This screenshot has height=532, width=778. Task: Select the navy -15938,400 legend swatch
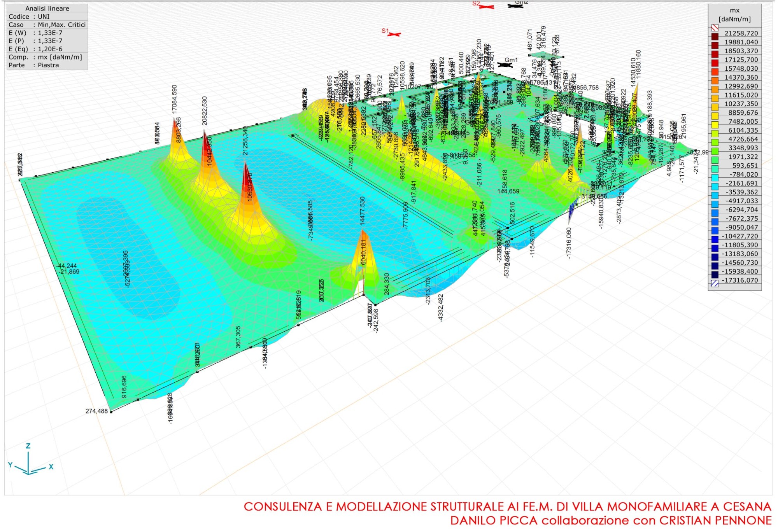point(715,275)
